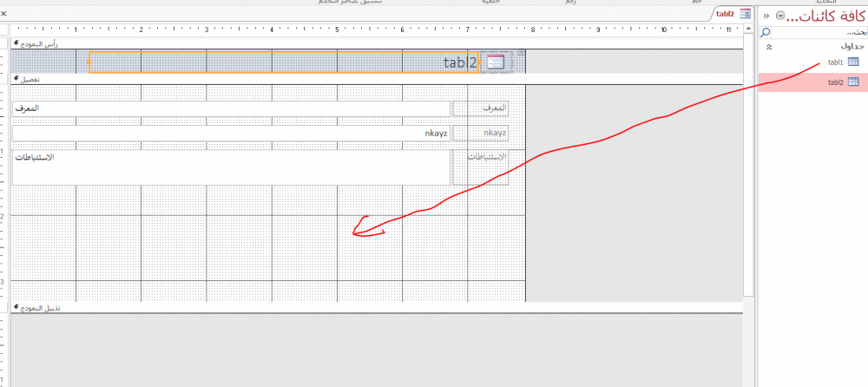Close the open tabl2 form window
The height and width of the screenshot is (387, 868).
(x=4, y=13)
